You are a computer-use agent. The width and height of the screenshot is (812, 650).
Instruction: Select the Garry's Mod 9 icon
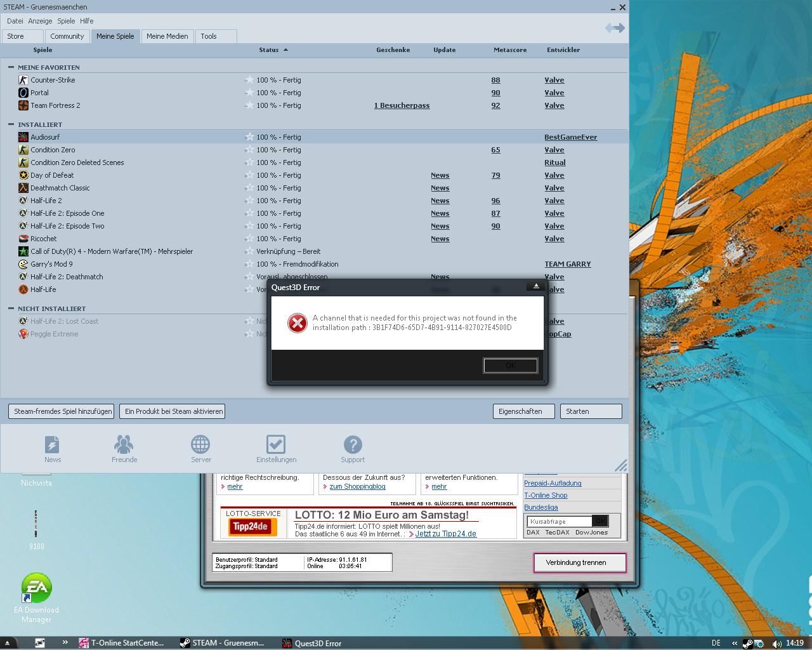click(x=23, y=264)
